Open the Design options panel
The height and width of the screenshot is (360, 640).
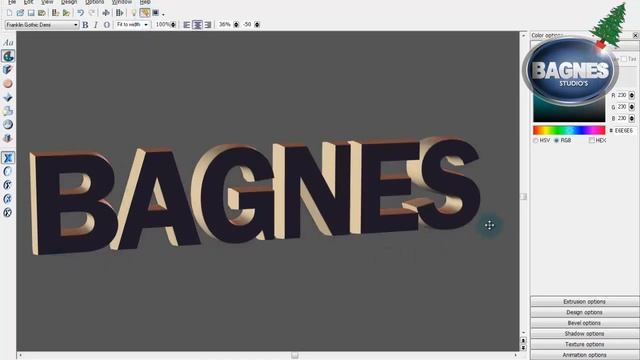(x=584, y=312)
